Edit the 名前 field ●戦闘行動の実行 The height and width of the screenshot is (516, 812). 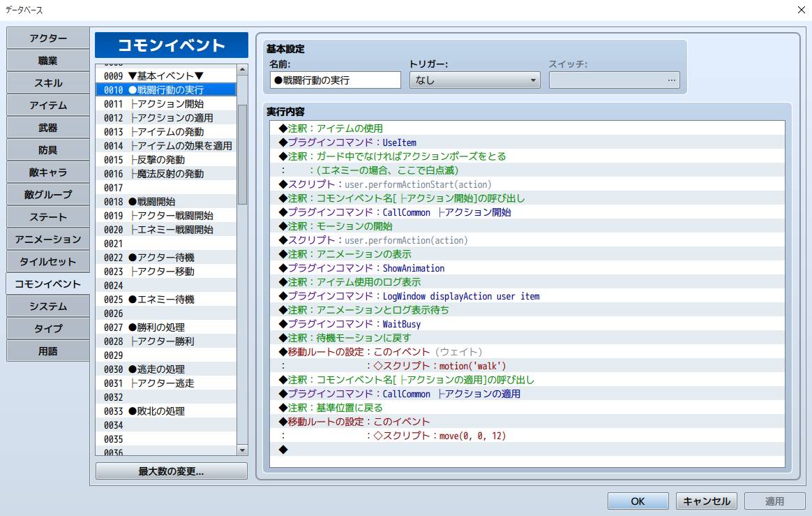335,80
